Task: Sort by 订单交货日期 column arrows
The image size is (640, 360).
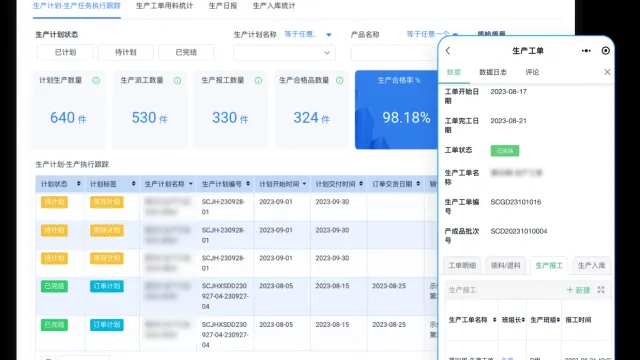Action: tap(418, 184)
